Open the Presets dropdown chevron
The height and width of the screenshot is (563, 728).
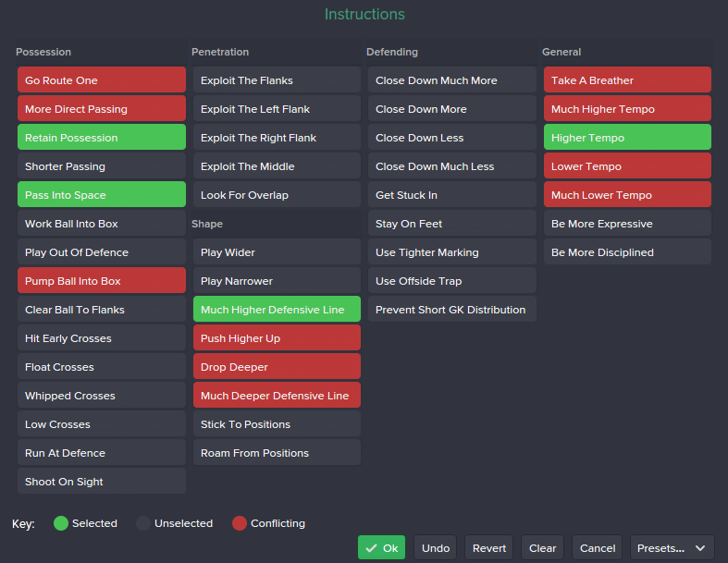(700, 548)
